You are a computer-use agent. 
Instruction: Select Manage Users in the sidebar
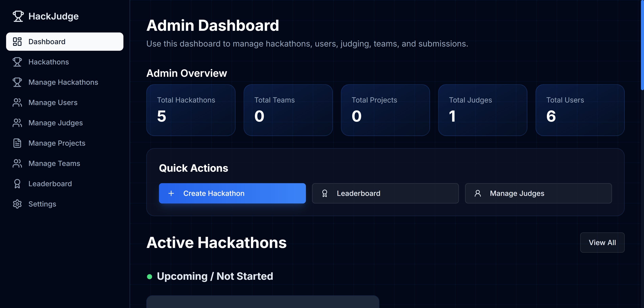[x=65, y=102]
